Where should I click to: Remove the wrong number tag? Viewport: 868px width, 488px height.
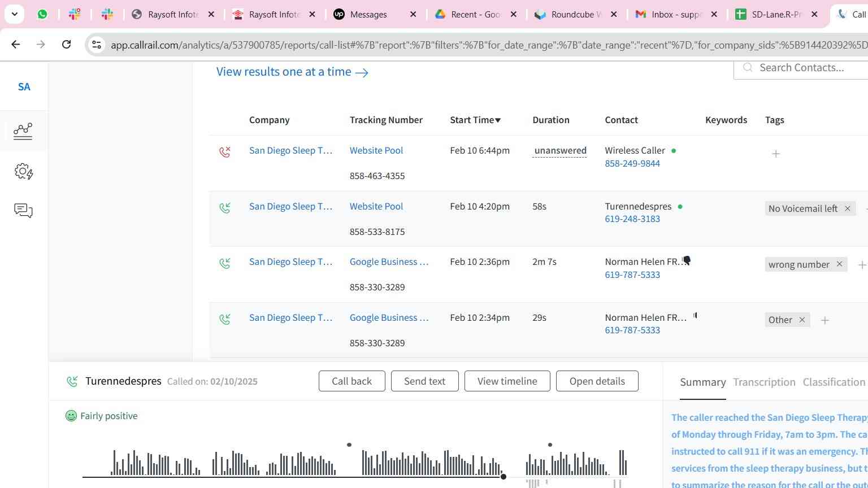tap(839, 264)
